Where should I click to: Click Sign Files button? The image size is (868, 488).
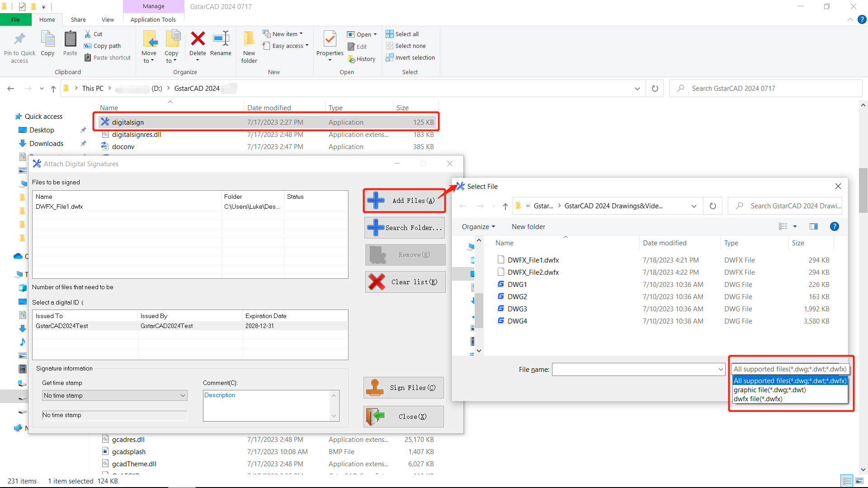coord(403,388)
